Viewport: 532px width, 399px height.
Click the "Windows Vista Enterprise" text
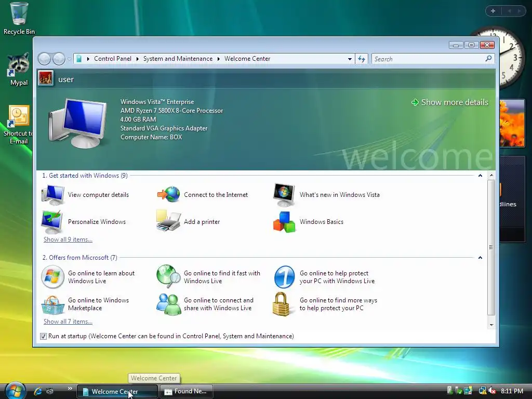[157, 102]
